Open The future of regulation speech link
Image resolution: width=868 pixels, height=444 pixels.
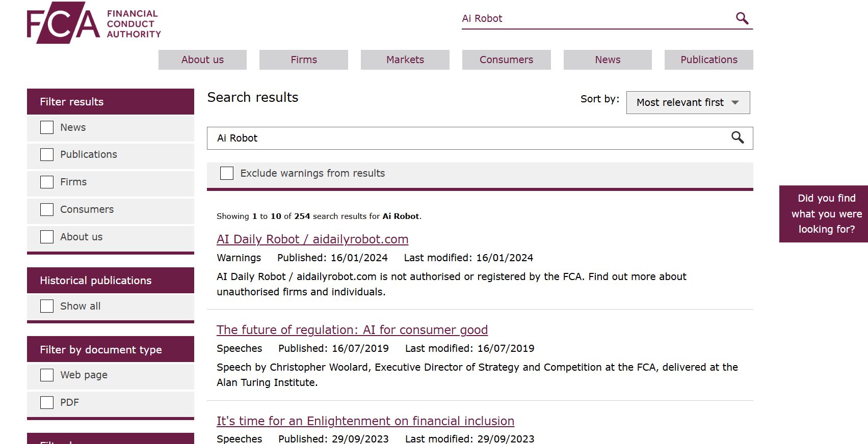(352, 330)
